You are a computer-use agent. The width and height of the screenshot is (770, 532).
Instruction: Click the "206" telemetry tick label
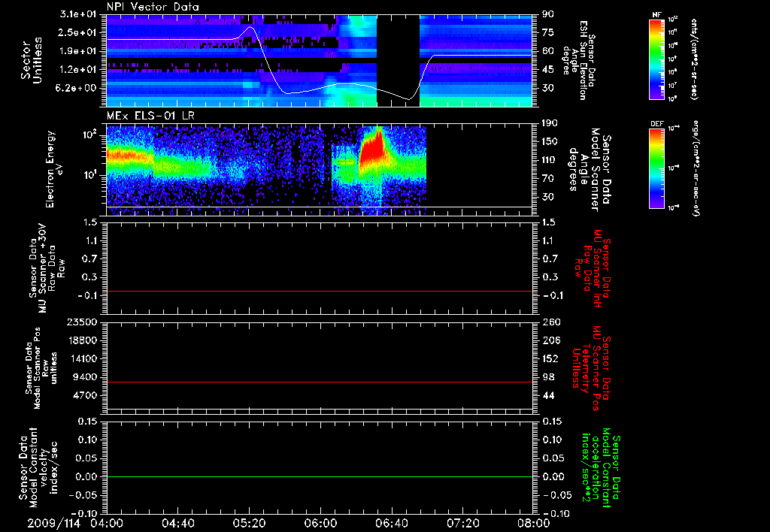coord(551,340)
